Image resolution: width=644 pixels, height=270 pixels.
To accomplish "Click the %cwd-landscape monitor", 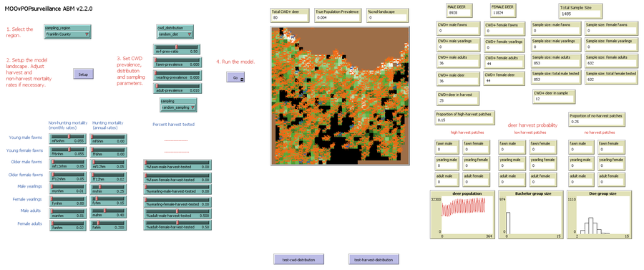I will click(387, 15).
